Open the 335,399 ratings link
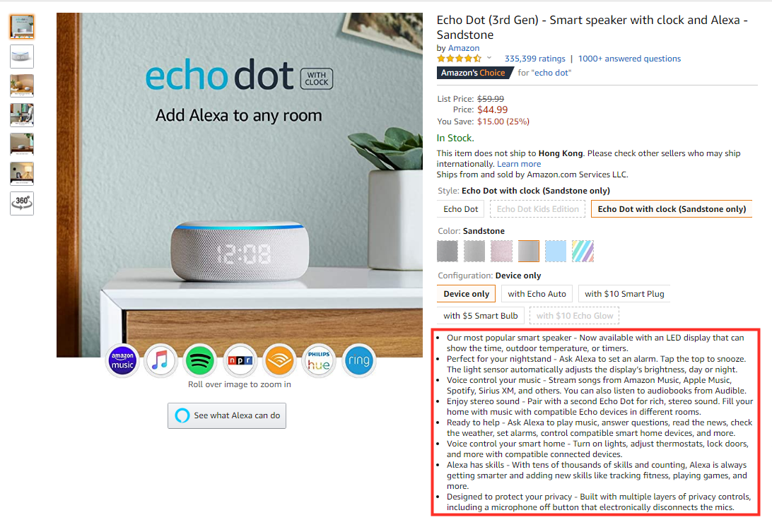The height and width of the screenshot is (532, 772). click(x=534, y=59)
